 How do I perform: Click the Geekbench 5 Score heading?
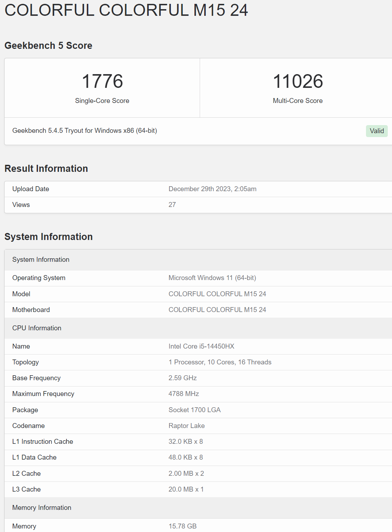pos(49,46)
